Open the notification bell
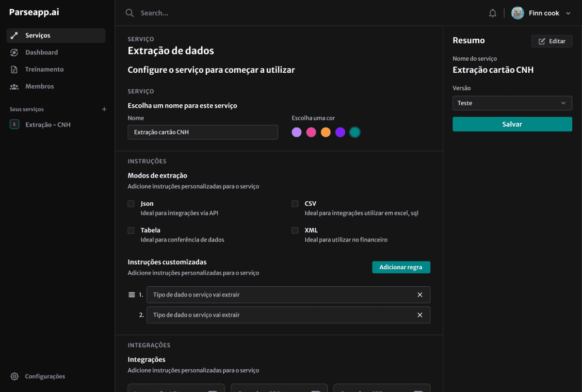Viewport: 582px width, 392px height. point(492,13)
